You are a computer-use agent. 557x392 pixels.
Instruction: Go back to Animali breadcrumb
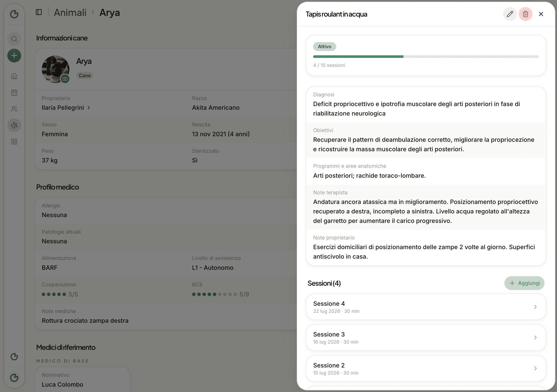coord(70,13)
